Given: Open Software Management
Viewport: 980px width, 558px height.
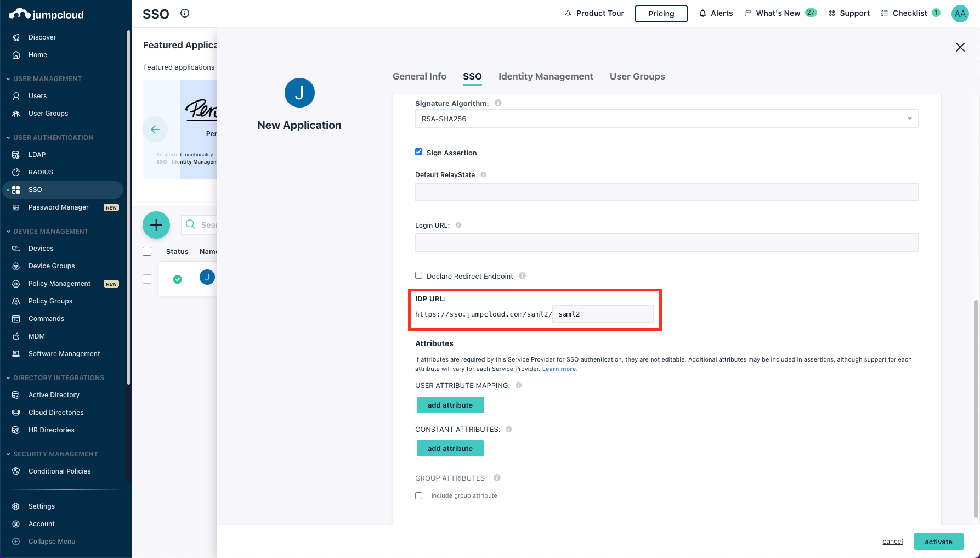Looking at the screenshot, I should 64,354.
